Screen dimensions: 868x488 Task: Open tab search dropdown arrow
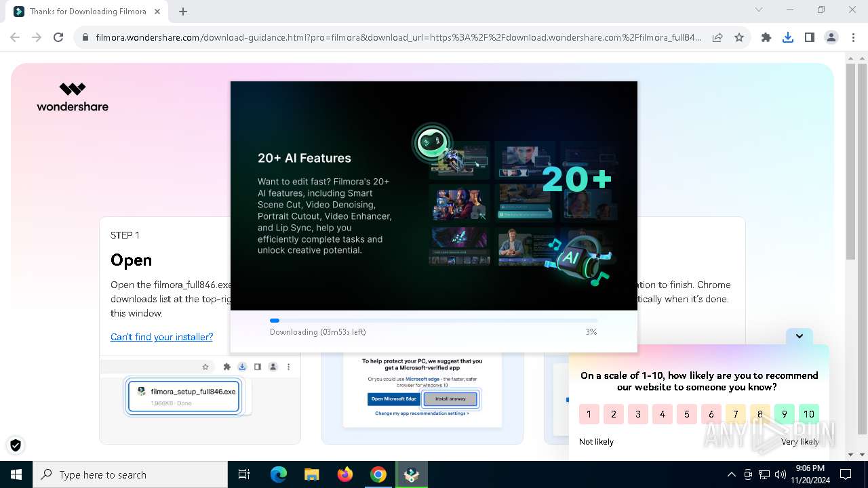coord(759,10)
